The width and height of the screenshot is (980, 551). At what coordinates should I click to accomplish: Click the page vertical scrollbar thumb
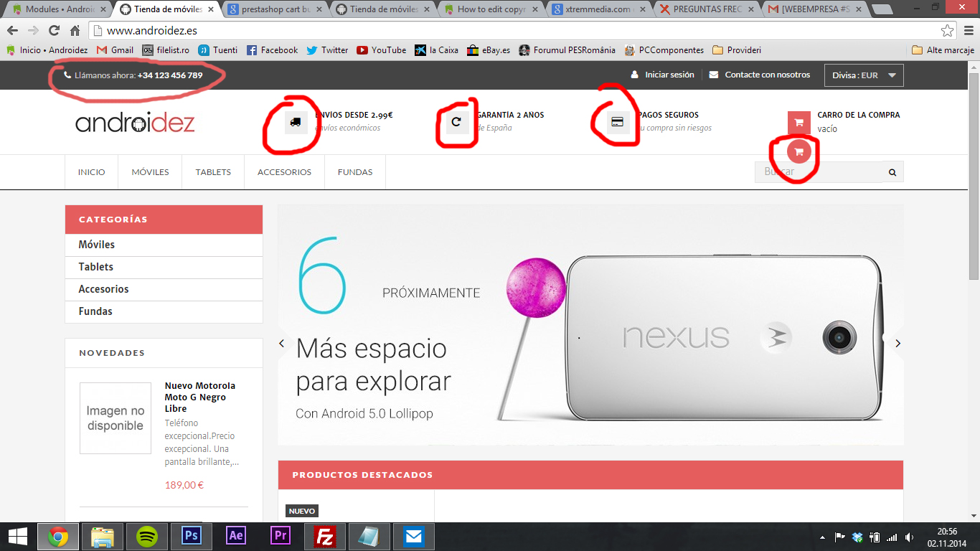[x=974, y=176]
